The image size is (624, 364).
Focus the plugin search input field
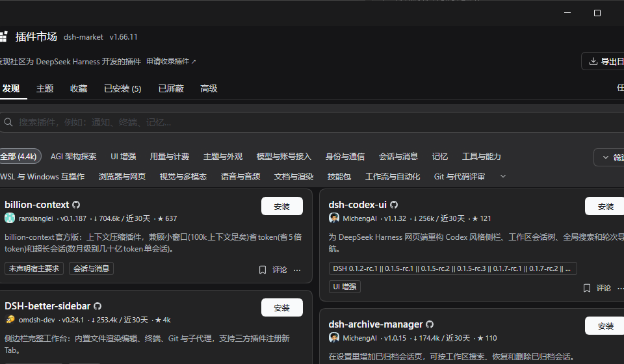[312, 122]
